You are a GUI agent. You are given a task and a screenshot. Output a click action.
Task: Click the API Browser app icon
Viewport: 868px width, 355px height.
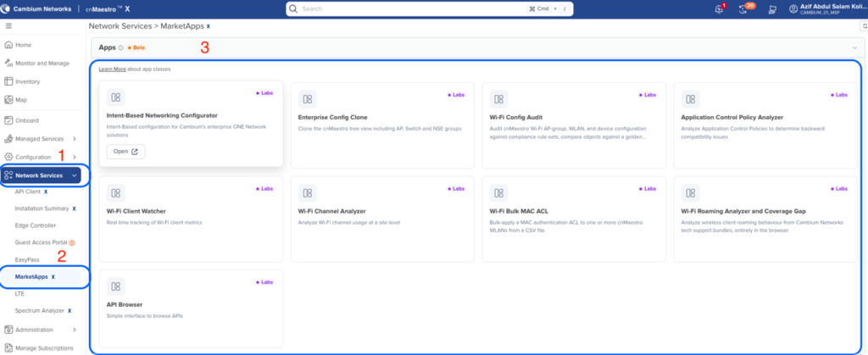(x=115, y=286)
